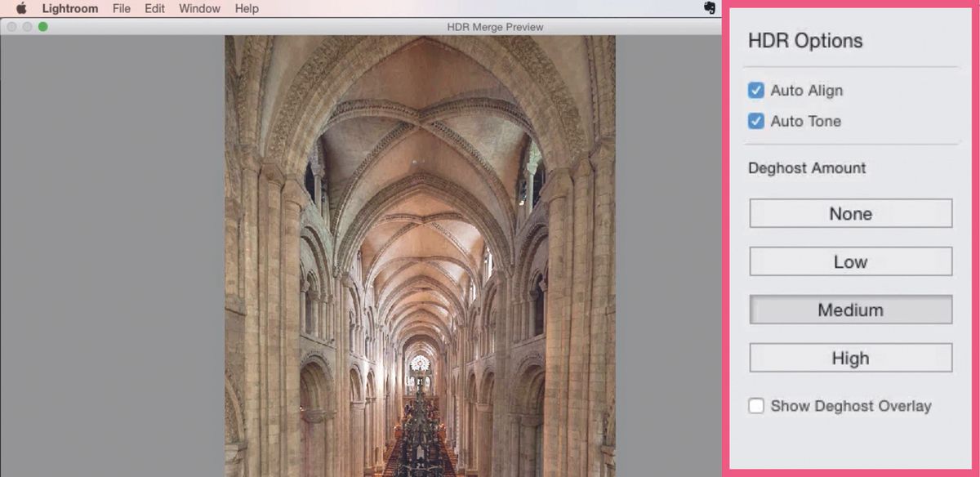Uncheck Auto Tone

tap(755, 121)
